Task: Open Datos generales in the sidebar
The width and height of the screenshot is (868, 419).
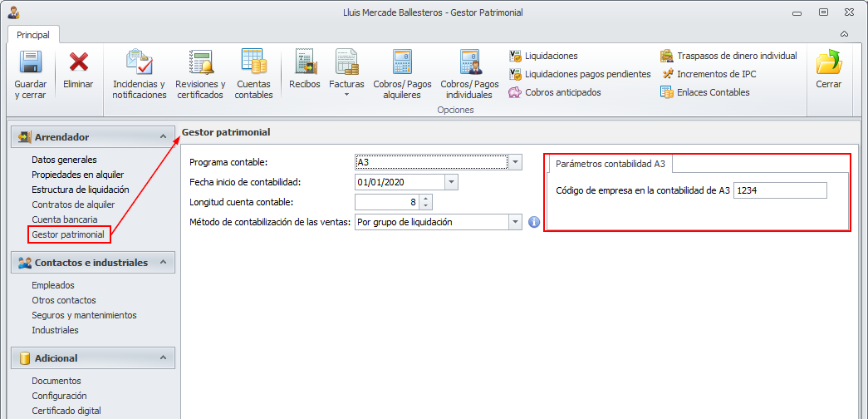Action: click(x=64, y=160)
